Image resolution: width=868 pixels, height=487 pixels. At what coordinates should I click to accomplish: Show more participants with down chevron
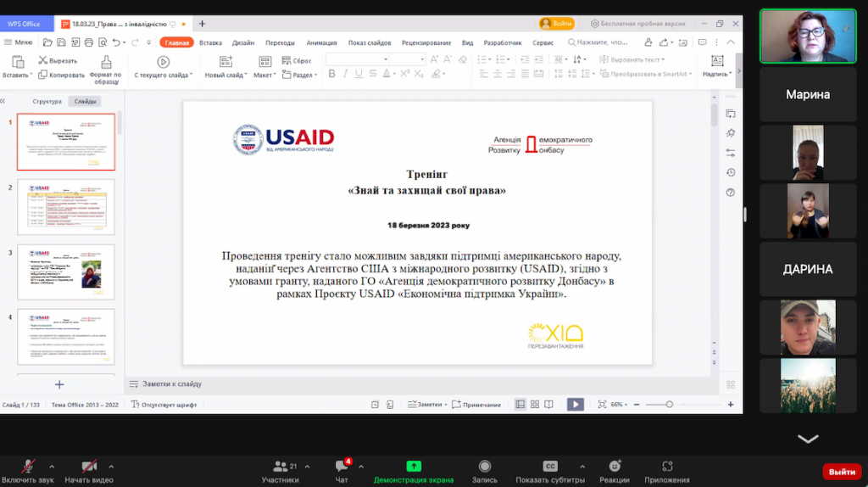point(808,439)
